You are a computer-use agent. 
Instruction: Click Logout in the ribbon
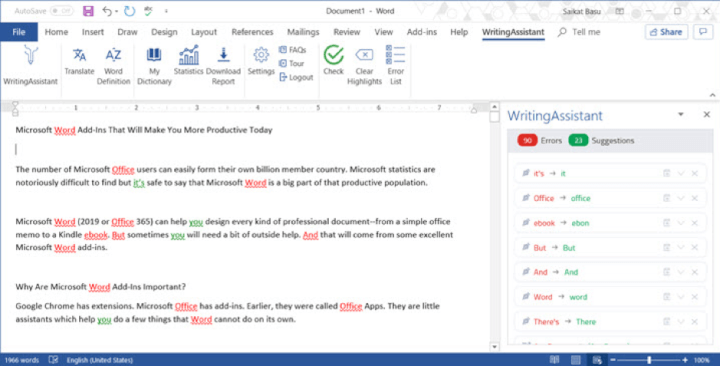click(x=296, y=77)
